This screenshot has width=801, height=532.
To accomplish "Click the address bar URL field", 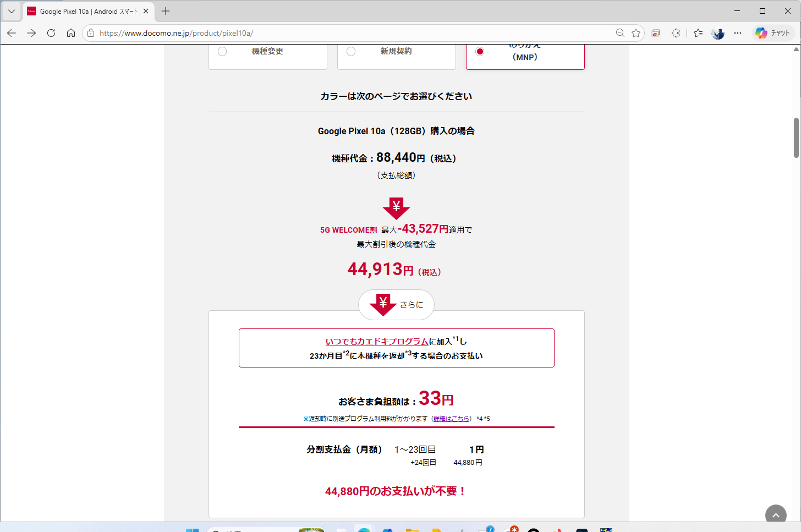I will click(x=352, y=33).
